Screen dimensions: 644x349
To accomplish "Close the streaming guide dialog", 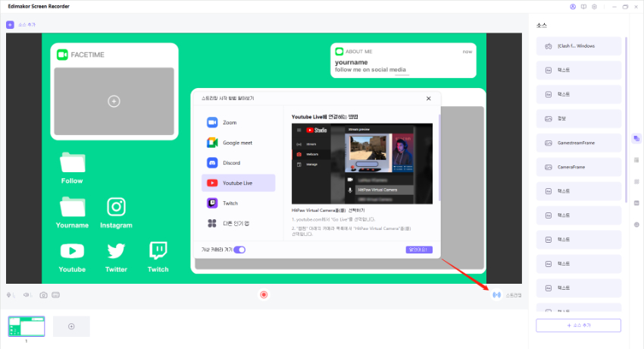I will click(428, 98).
